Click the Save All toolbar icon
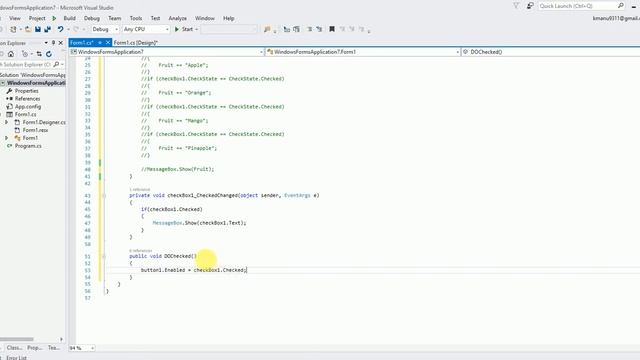The height and width of the screenshot is (360, 640). point(48,29)
